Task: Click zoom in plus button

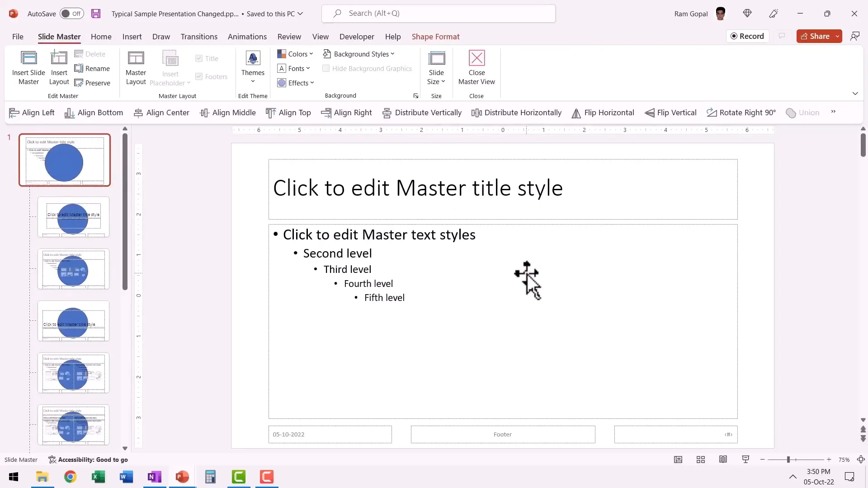Action: 829,460
